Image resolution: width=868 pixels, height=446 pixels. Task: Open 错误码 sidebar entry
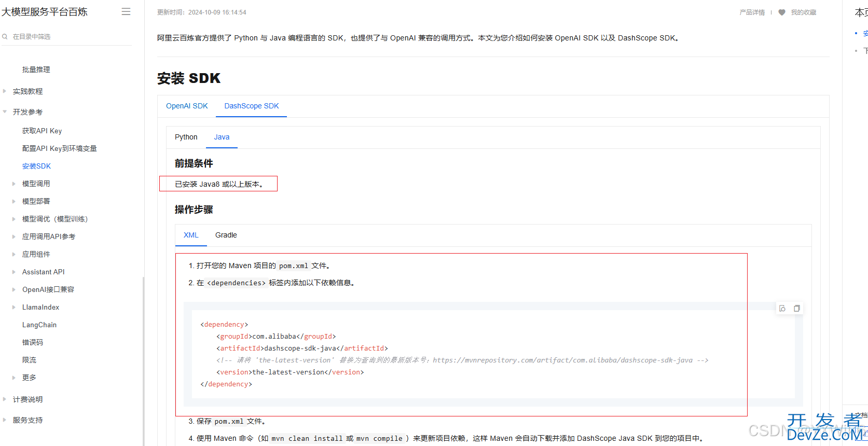[33, 342]
